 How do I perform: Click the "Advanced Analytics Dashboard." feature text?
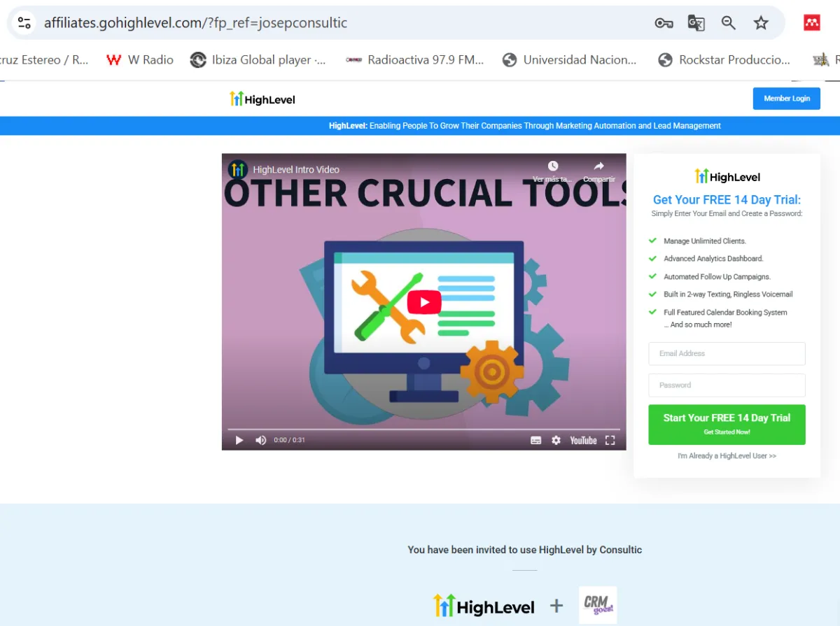(713, 259)
